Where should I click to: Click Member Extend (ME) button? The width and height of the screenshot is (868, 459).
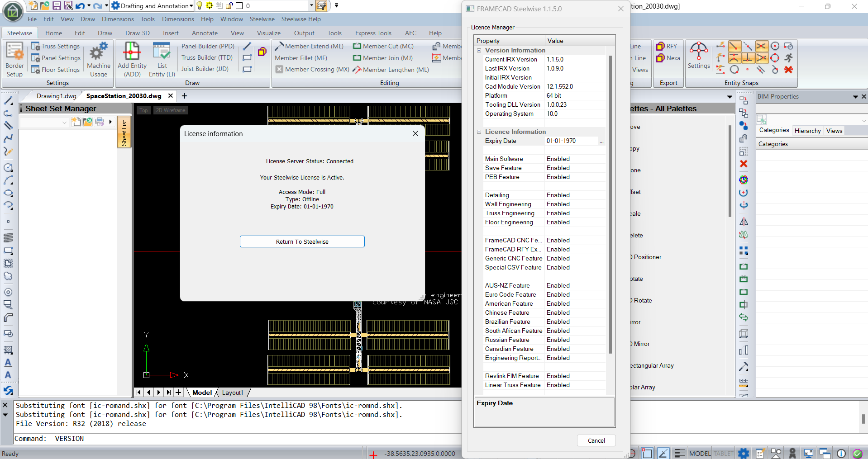point(309,46)
